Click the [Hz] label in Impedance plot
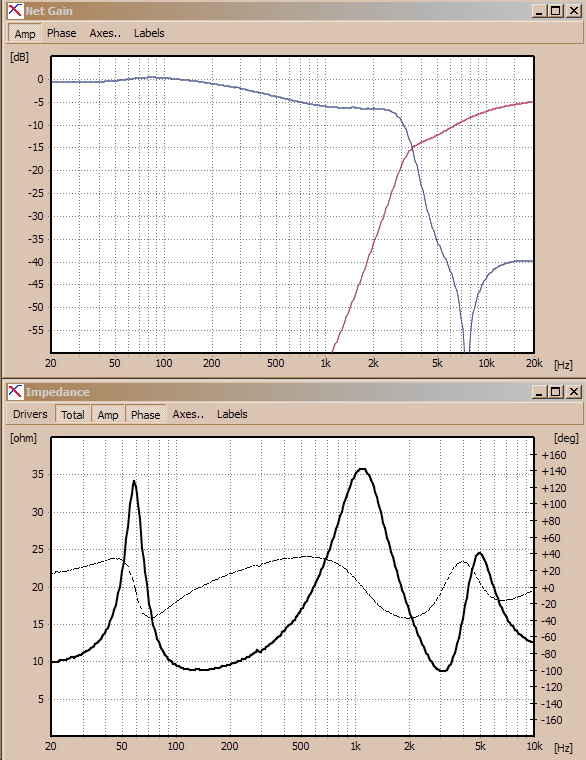Image resolution: width=586 pixels, height=760 pixels. coord(563,747)
